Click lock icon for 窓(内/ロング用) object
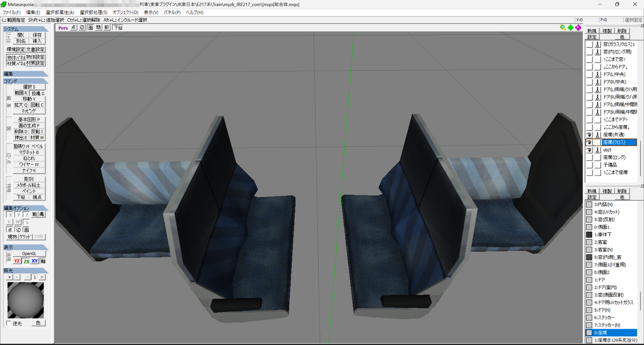 click(598, 52)
